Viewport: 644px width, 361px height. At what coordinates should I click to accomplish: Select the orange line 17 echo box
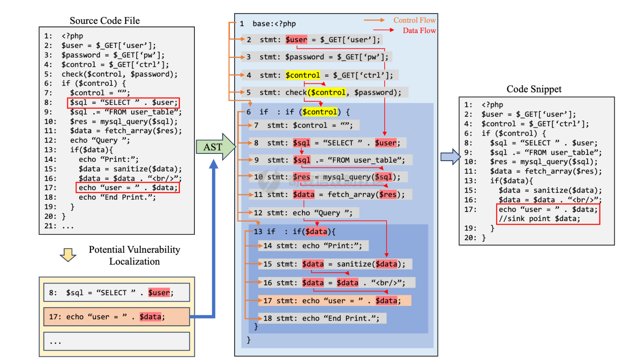coord(117,317)
